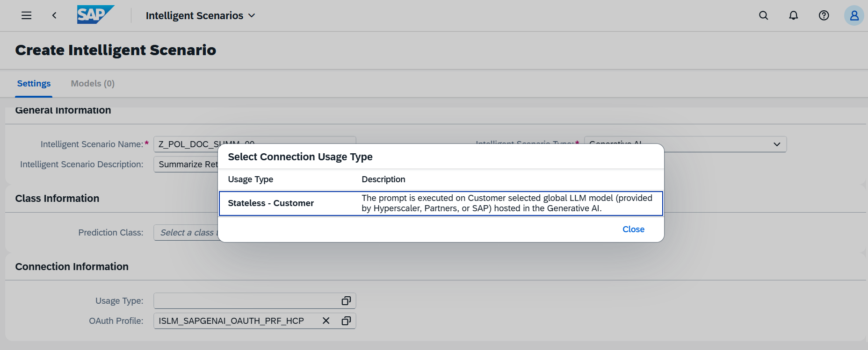Open the hamburger navigation menu

pos(27,15)
